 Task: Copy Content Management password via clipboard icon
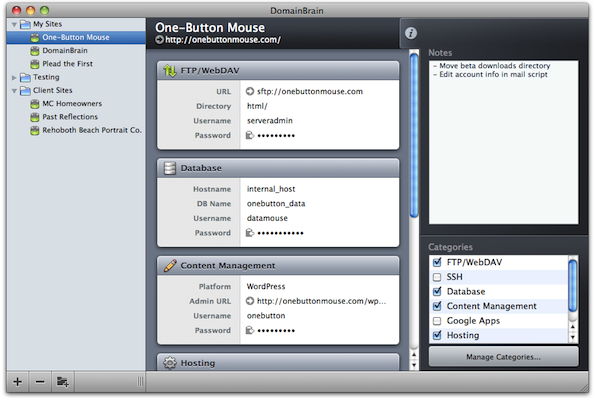[x=250, y=330]
